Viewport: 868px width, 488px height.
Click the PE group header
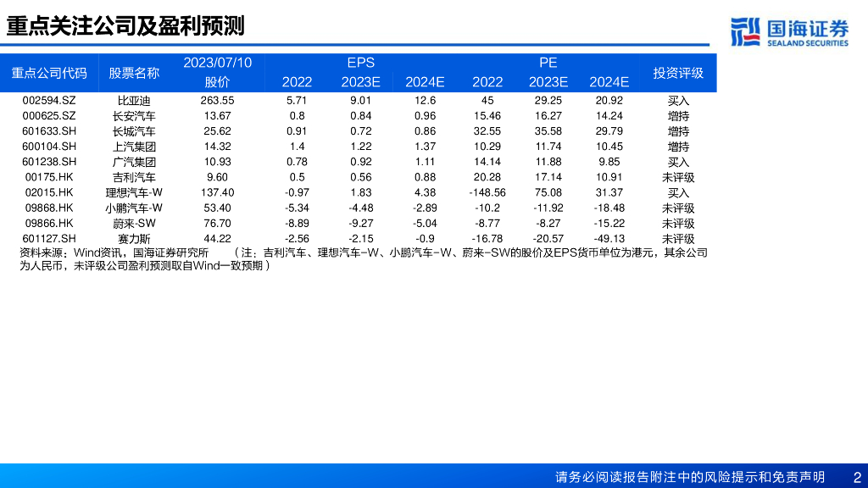point(548,63)
